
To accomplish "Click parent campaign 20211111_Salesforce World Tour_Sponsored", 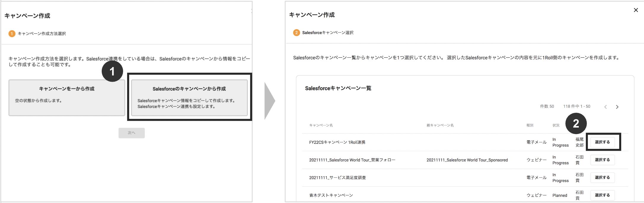I will tap(467, 160).
